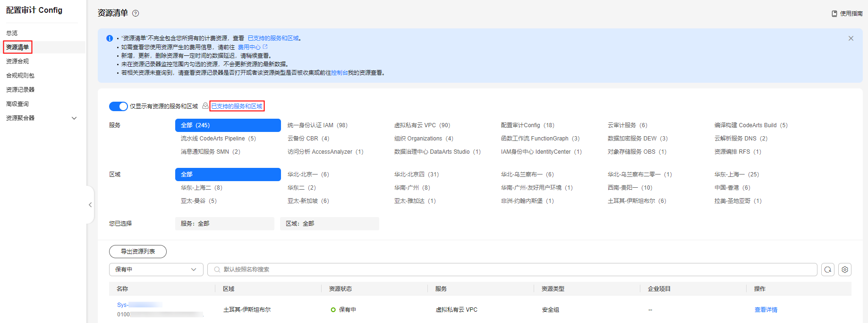868x323 pixels.
Task: Open 已支持的服务和区域 link in banner
Action: [273, 38]
